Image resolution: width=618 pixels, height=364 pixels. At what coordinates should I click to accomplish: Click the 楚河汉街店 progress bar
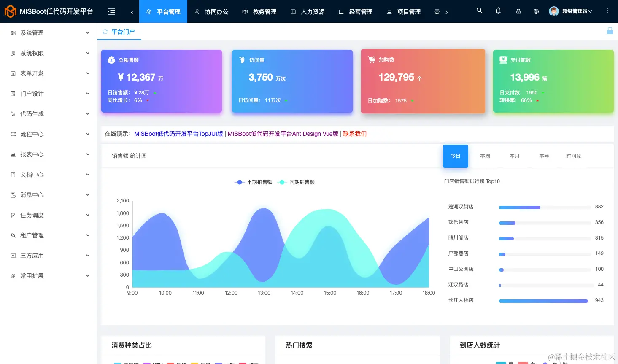click(x=545, y=208)
